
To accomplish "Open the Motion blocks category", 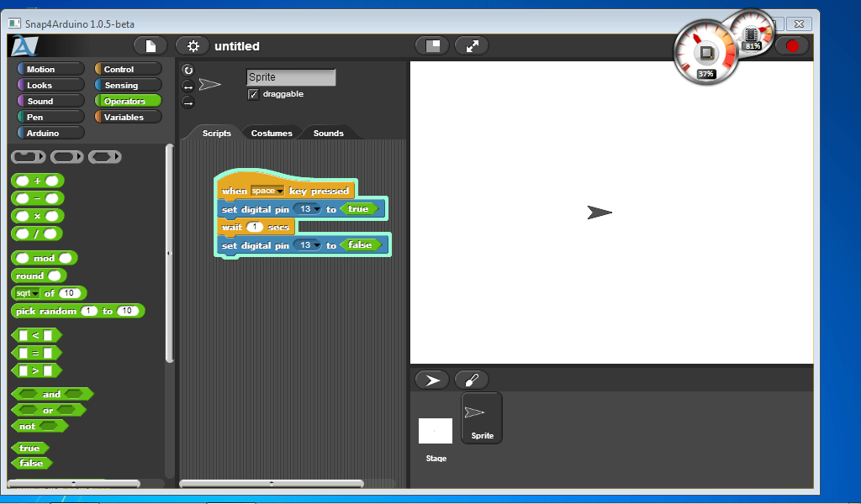I will coord(50,69).
